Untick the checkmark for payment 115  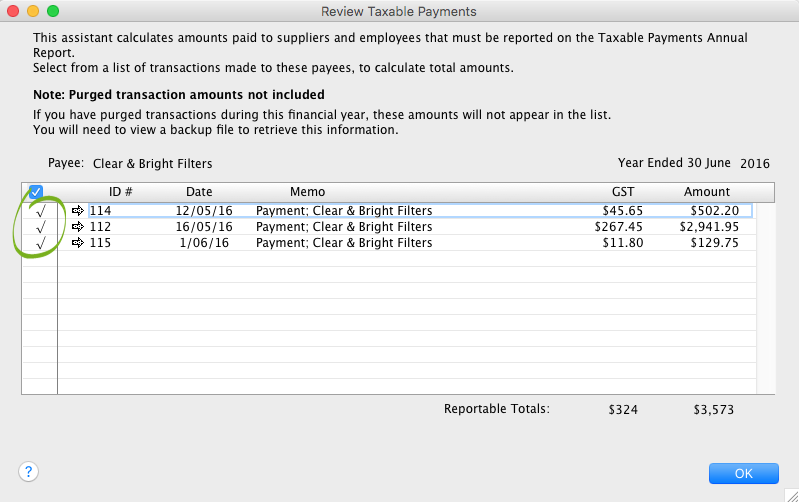pyautogui.click(x=39, y=243)
